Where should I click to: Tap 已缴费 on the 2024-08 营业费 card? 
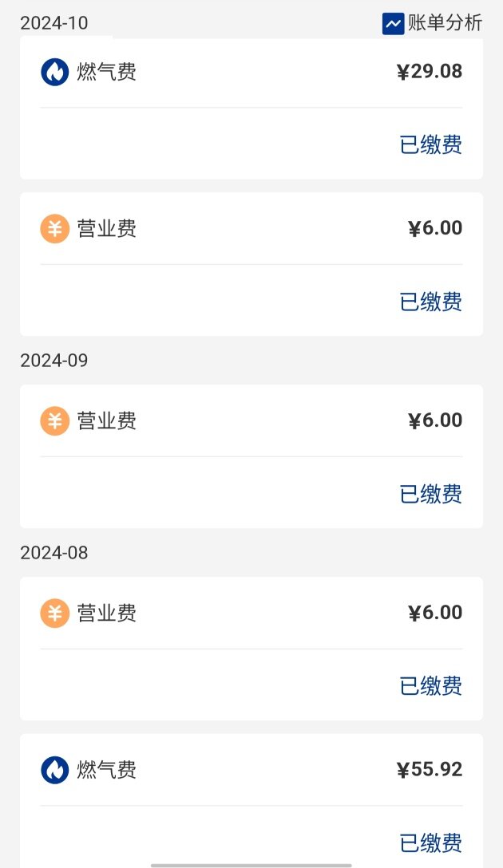(430, 686)
